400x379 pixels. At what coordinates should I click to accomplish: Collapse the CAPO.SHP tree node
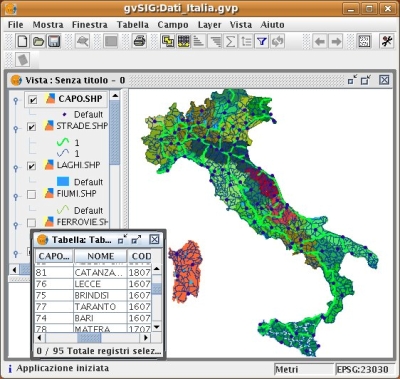15,100
